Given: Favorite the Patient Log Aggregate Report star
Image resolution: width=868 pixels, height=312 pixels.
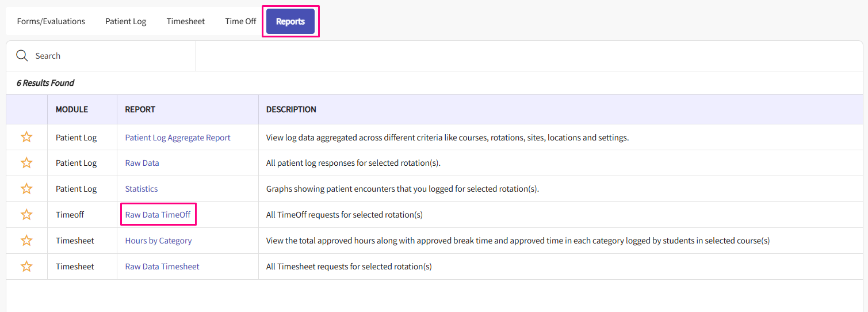Looking at the screenshot, I should pos(26,137).
